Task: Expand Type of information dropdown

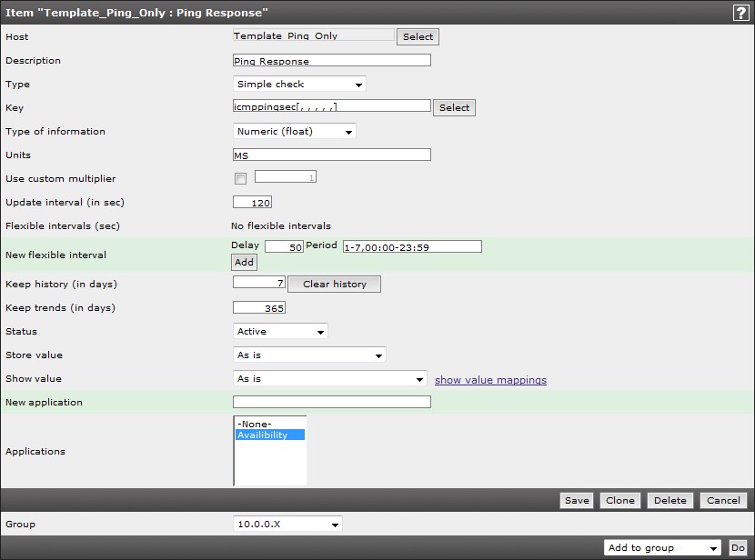Action: point(295,132)
